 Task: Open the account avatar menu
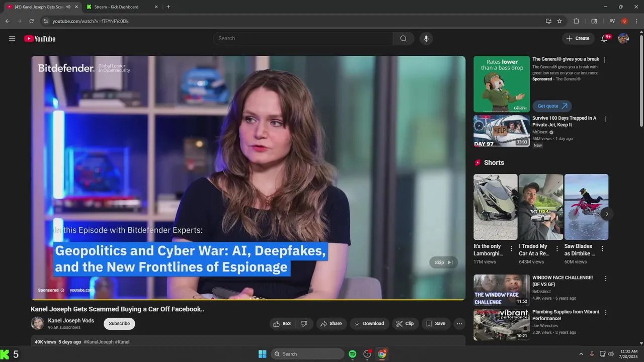(623, 39)
